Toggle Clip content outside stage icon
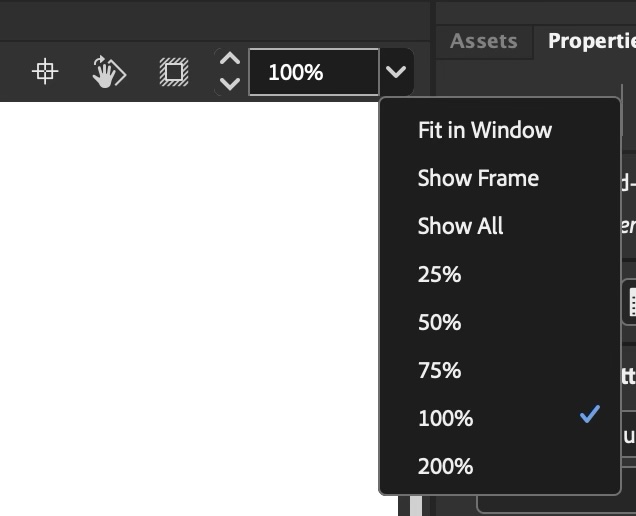636x516 pixels. (x=174, y=72)
